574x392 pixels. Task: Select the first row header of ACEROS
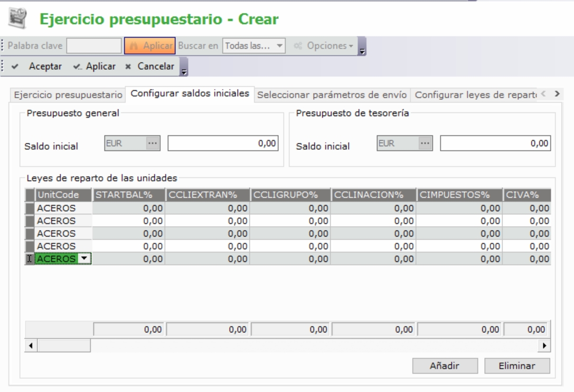click(30, 208)
